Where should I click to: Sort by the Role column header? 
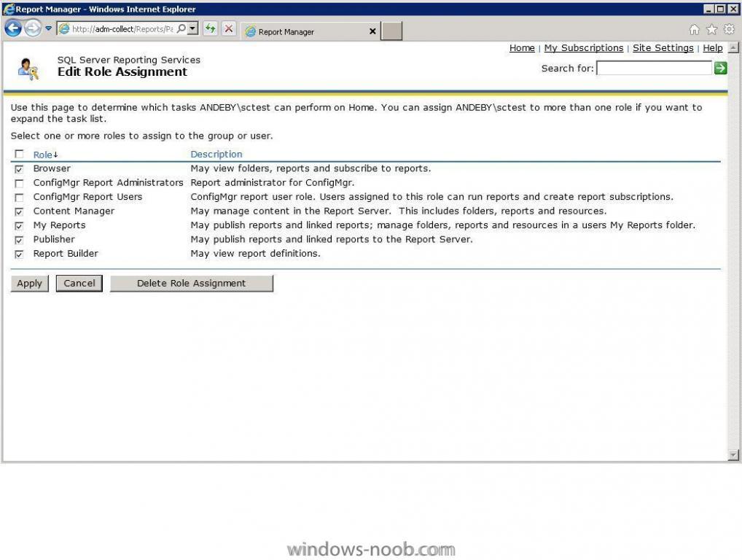(x=42, y=155)
